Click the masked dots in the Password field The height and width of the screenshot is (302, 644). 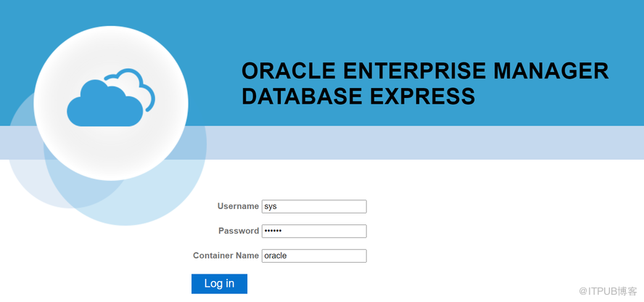point(272,231)
